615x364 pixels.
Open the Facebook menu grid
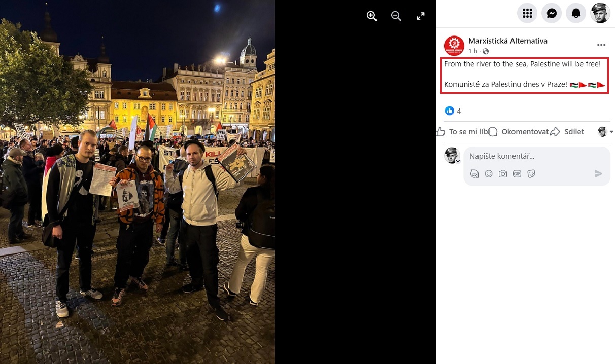click(527, 13)
